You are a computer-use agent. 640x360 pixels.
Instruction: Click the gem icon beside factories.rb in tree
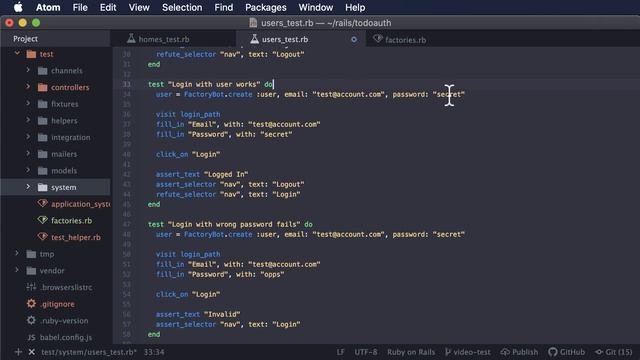42,220
